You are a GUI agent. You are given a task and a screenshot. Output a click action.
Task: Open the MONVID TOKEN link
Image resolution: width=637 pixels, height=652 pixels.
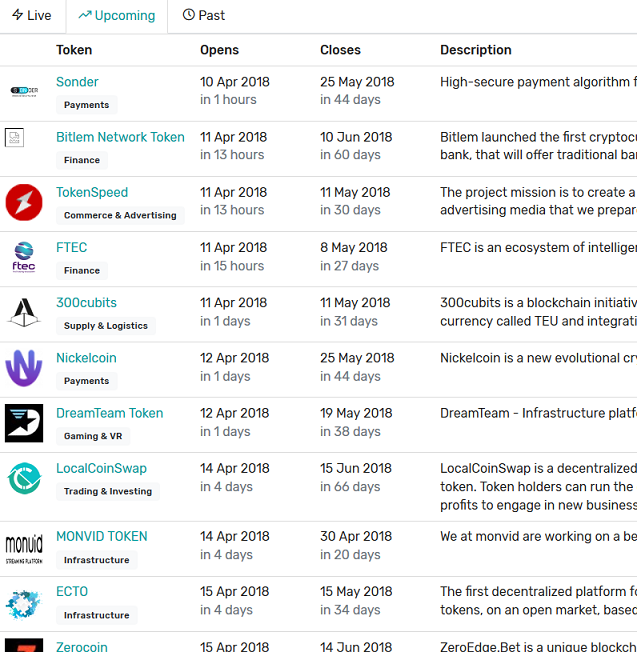point(102,536)
